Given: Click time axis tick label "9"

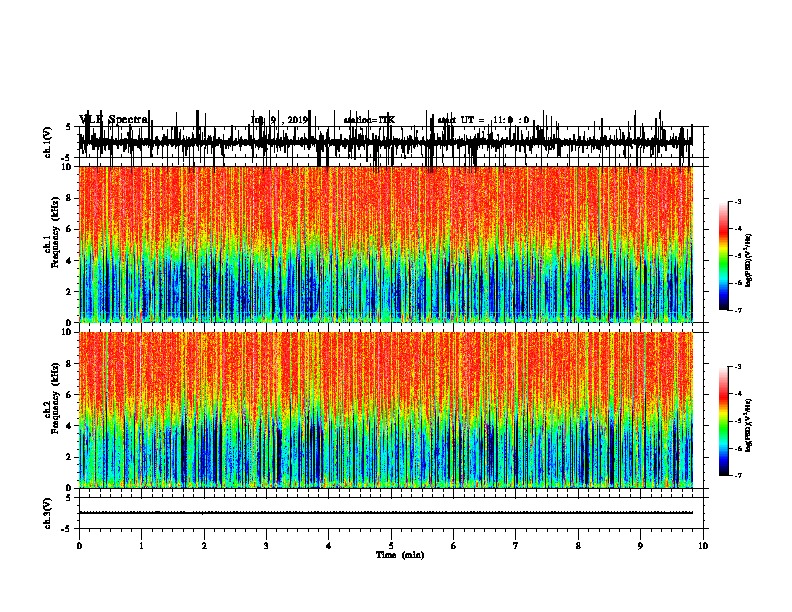Looking at the screenshot, I should pyautogui.click(x=640, y=546).
